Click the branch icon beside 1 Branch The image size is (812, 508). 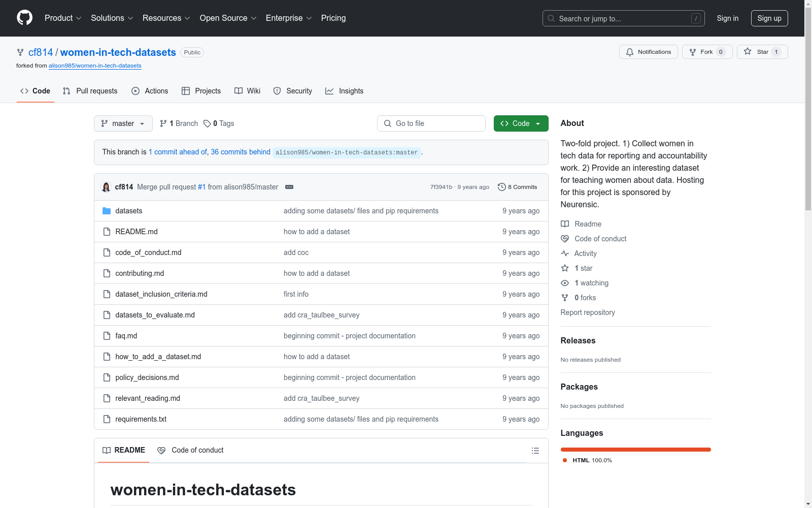tap(163, 123)
